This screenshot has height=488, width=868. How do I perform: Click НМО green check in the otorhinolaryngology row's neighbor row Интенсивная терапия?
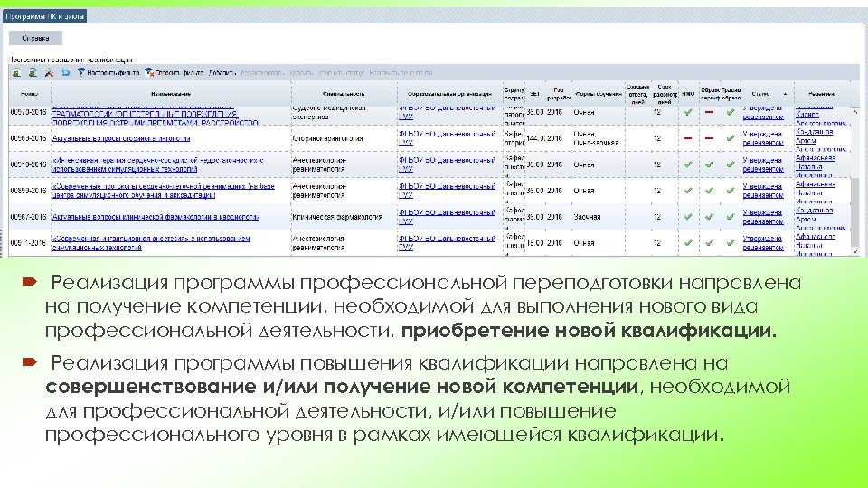click(x=688, y=164)
